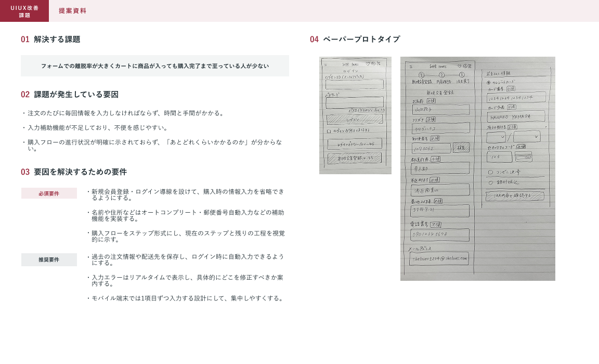Click the heart favorites icon in registration sketch
This screenshot has height=364, width=599.
point(459,66)
